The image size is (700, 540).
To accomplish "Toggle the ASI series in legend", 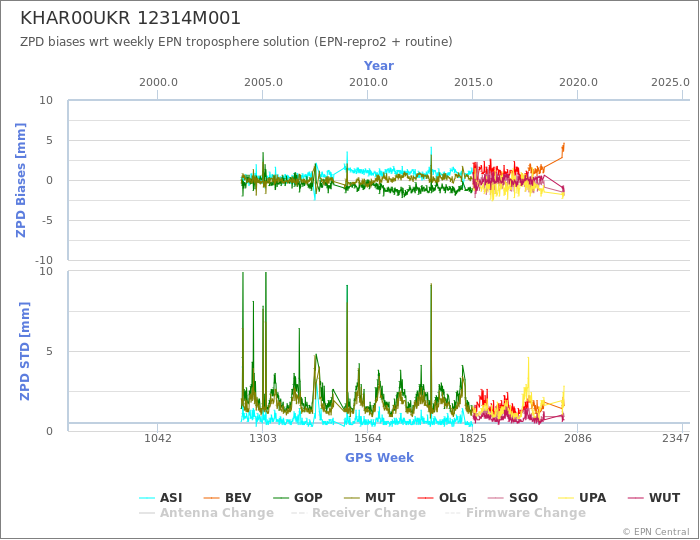I will click(160, 498).
